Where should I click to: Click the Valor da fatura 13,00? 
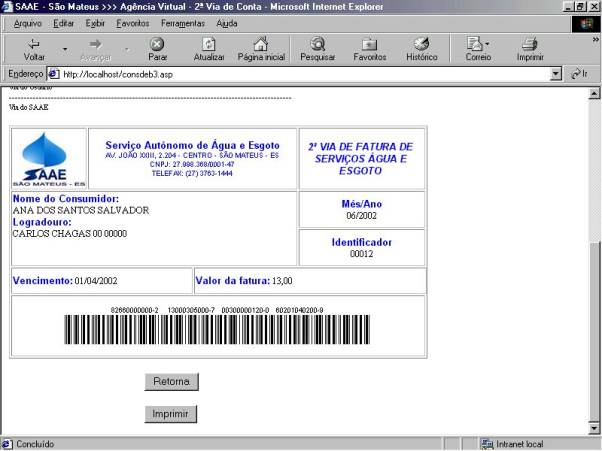tap(282, 281)
